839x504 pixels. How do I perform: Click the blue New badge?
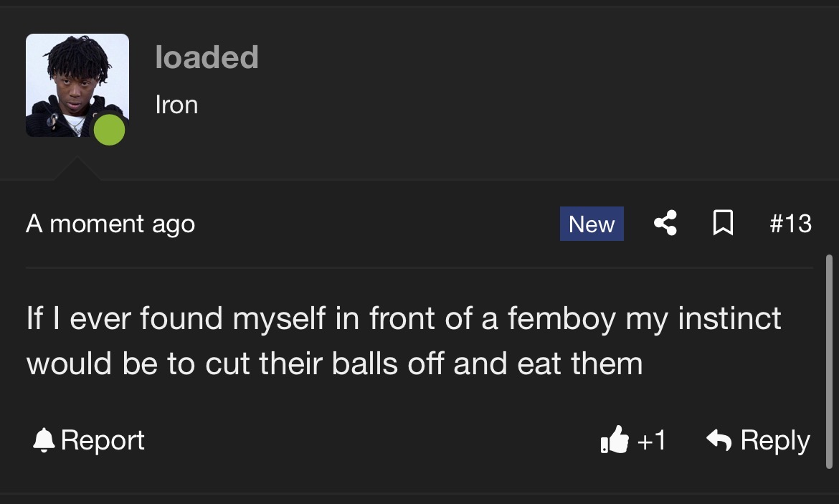coord(592,224)
